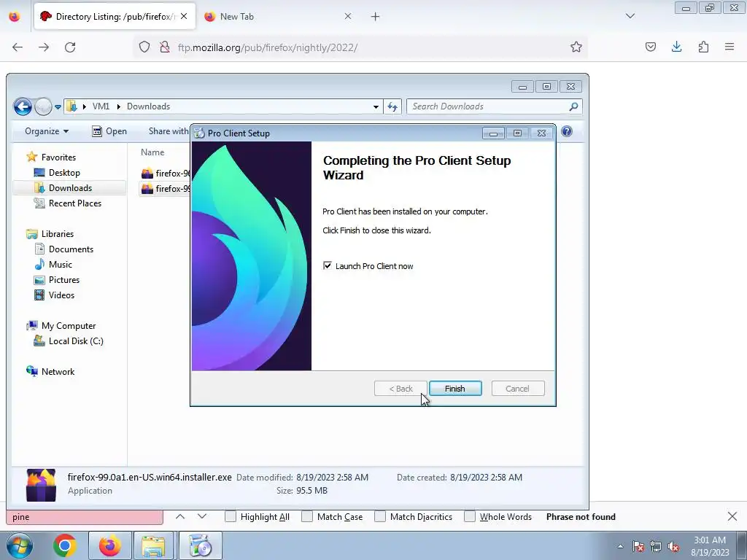Click Share with in Explorer toolbar
The width and height of the screenshot is (747, 560).
(x=169, y=131)
